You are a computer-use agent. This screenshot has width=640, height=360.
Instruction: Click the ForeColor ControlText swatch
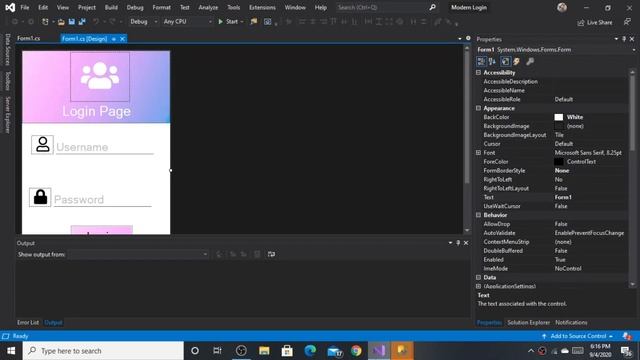558,162
